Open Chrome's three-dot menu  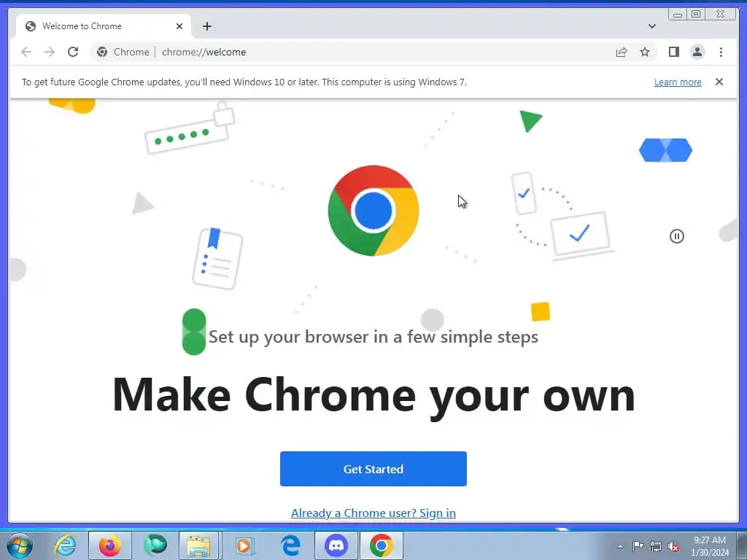click(721, 52)
